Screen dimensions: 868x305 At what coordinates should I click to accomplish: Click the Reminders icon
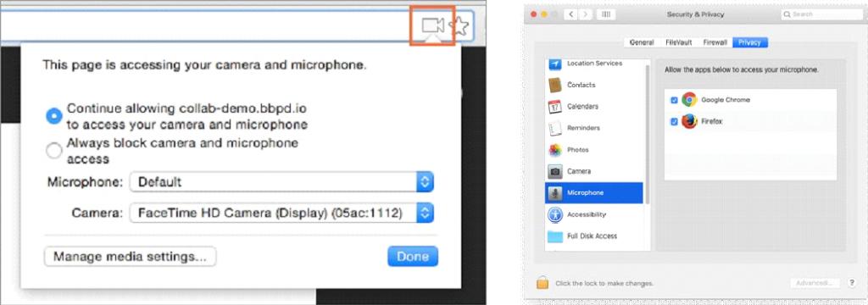pyautogui.click(x=555, y=128)
